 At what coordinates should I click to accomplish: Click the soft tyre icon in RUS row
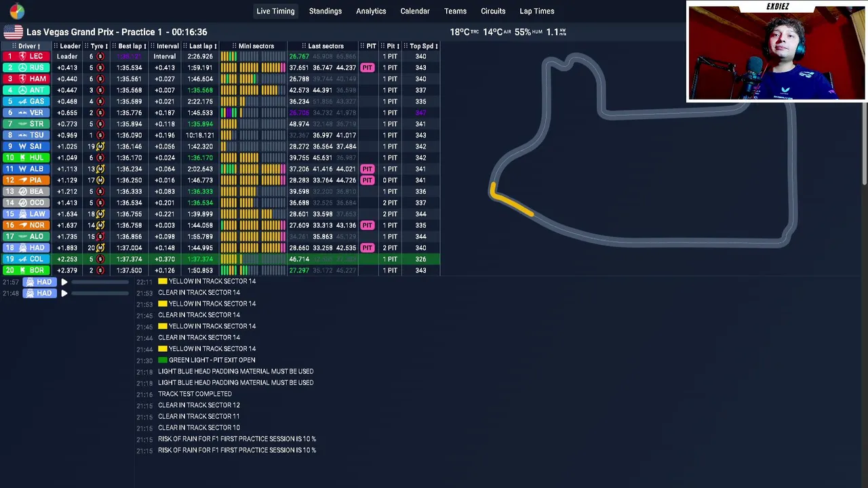click(x=100, y=68)
